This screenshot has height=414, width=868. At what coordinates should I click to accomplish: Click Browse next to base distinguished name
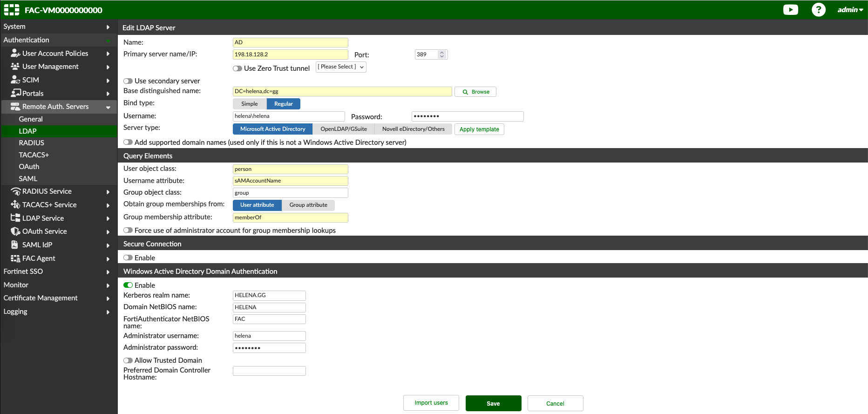(x=475, y=92)
